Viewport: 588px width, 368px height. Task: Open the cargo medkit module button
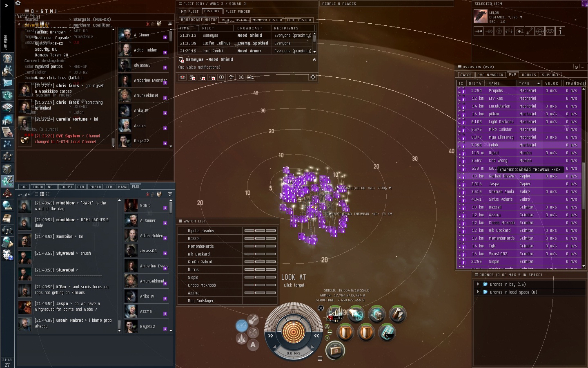(x=335, y=350)
